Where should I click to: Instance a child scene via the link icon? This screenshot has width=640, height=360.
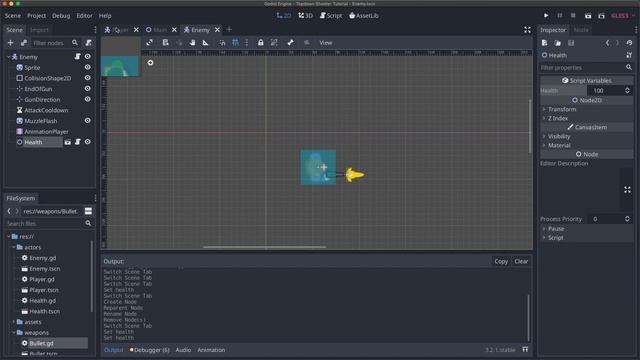pos(24,43)
